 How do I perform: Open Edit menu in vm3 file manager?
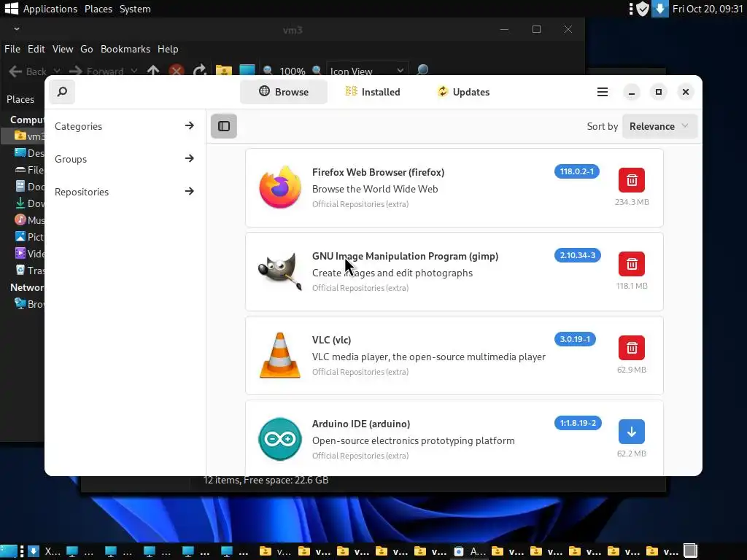click(36, 49)
